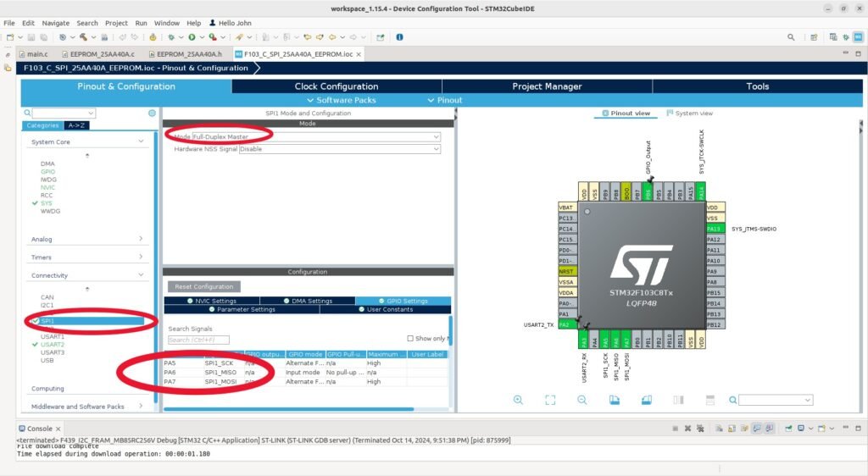Open the DMA Settings tab
The height and width of the screenshot is (476, 868).
(307, 301)
